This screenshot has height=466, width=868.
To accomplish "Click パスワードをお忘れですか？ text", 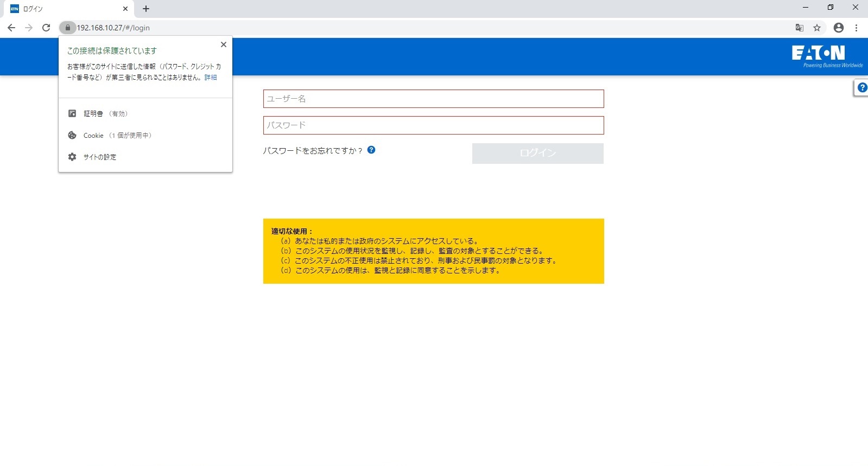I will pos(313,151).
